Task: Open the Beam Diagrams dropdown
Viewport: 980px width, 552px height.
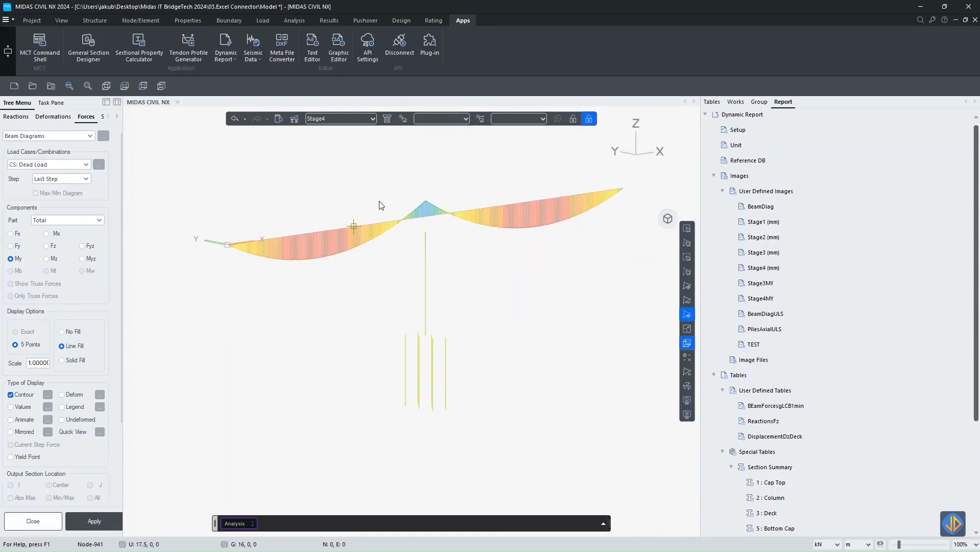Action: 49,136
